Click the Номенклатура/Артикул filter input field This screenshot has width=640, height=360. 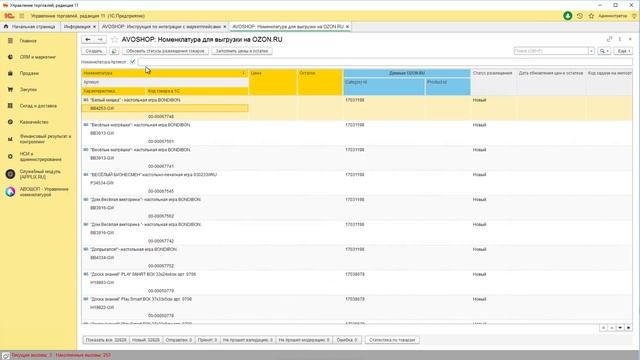point(385,62)
